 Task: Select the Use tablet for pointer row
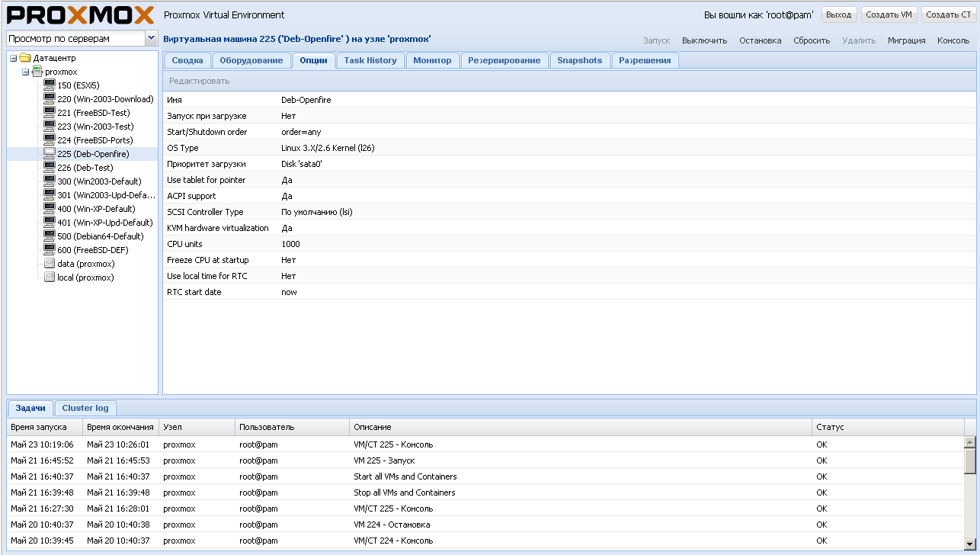[569, 180]
